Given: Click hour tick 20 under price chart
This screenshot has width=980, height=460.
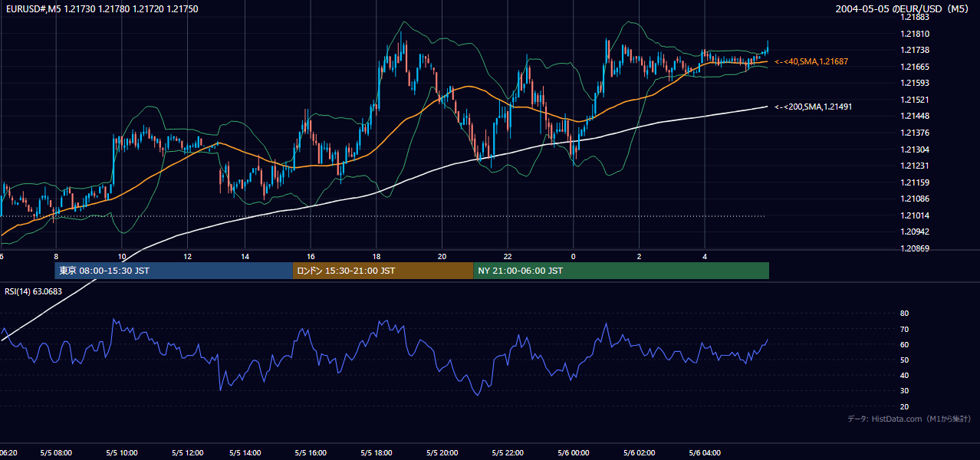Looking at the screenshot, I should coord(442,256).
